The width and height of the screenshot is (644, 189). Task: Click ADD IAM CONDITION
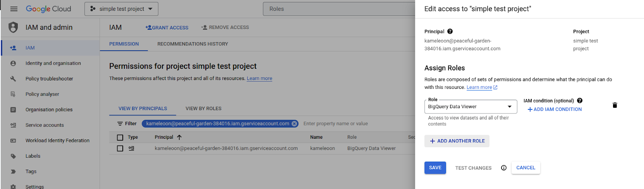pyautogui.click(x=554, y=109)
